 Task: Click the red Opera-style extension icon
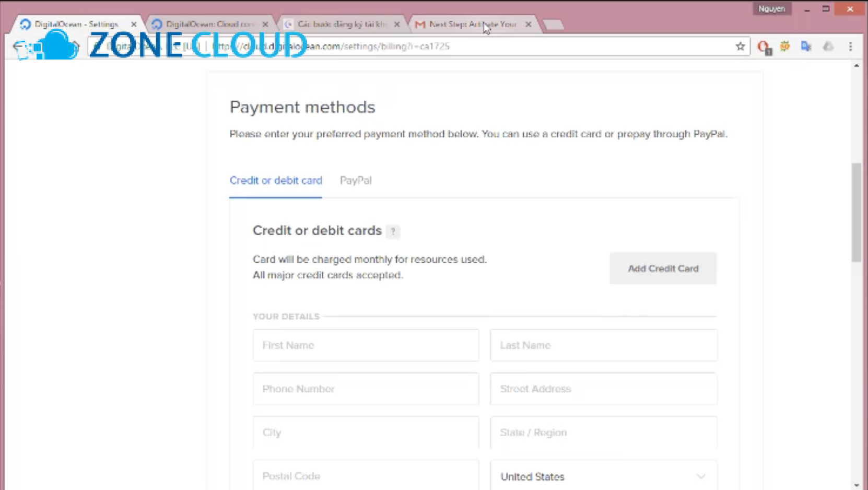click(x=764, y=47)
